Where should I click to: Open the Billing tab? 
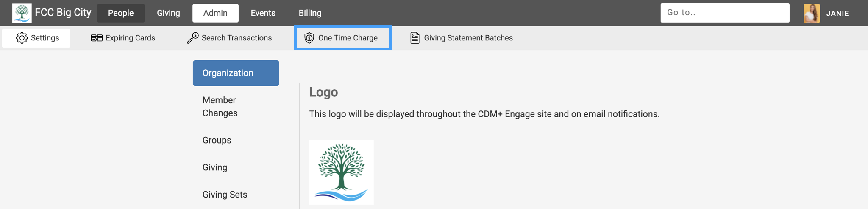(x=310, y=13)
